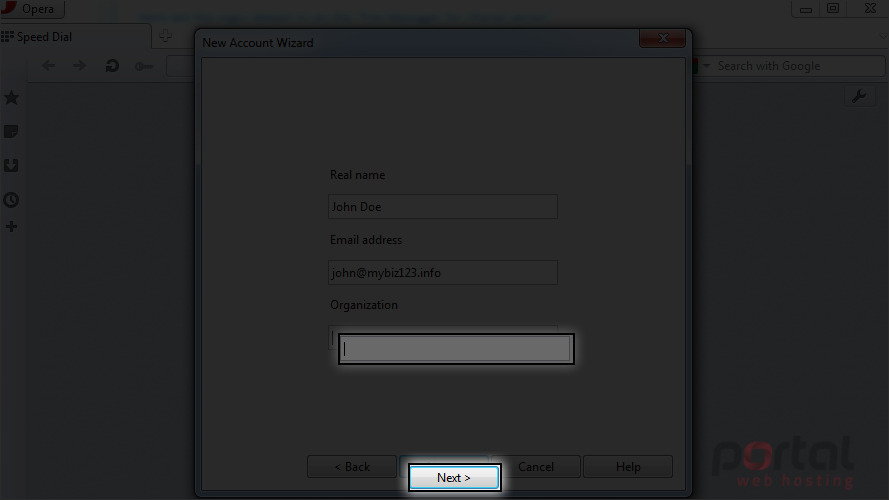Open Speed Dial configuration wrench icon
Viewport: 889px width, 500px height.
click(860, 96)
